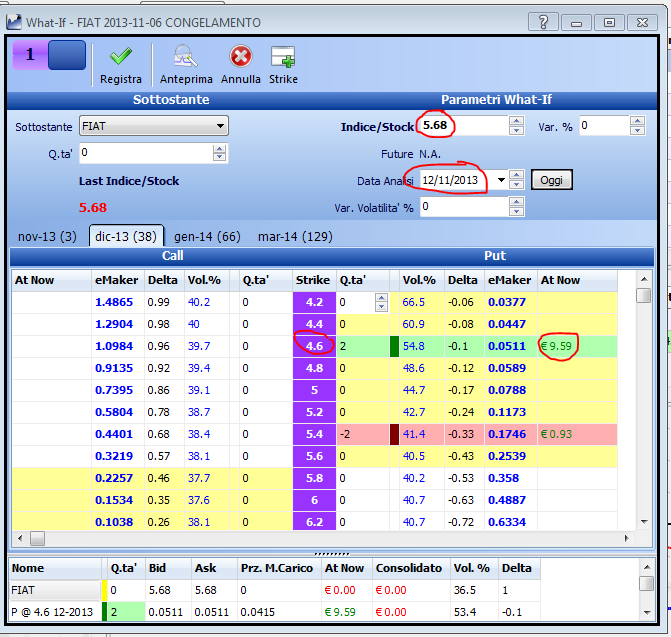Image resolution: width=671 pixels, height=637 pixels.
Task: Select the 5.4 strike cell
Action: pos(314,434)
